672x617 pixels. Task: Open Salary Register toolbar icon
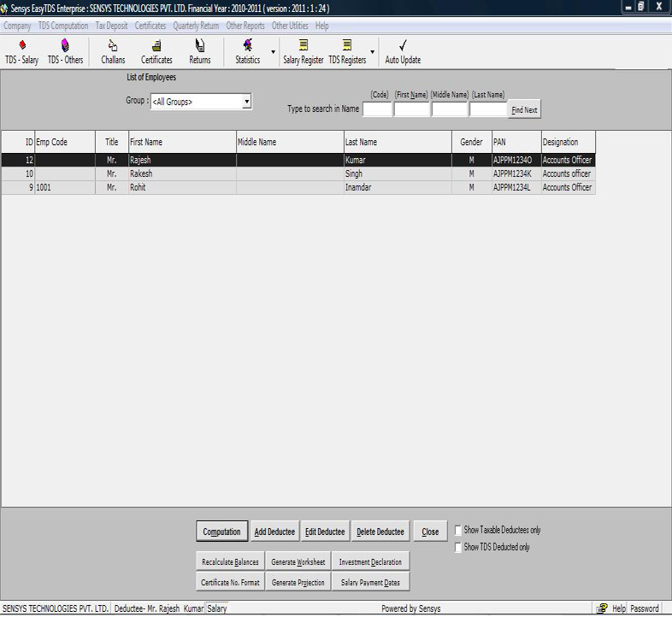pos(303,52)
